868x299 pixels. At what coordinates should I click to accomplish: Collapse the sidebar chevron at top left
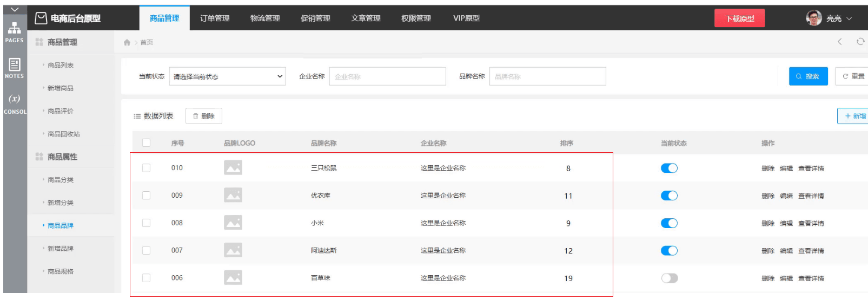pyautogui.click(x=15, y=10)
